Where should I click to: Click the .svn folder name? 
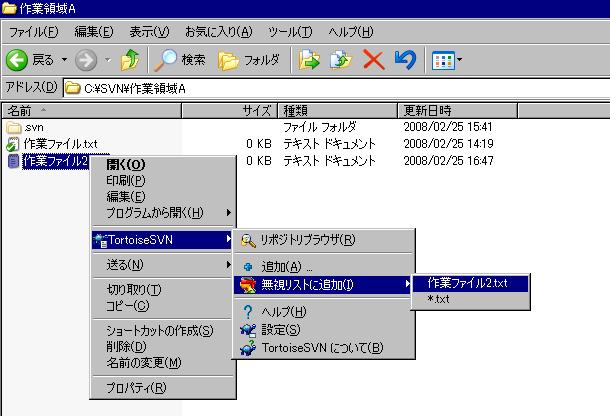[x=34, y=127]
